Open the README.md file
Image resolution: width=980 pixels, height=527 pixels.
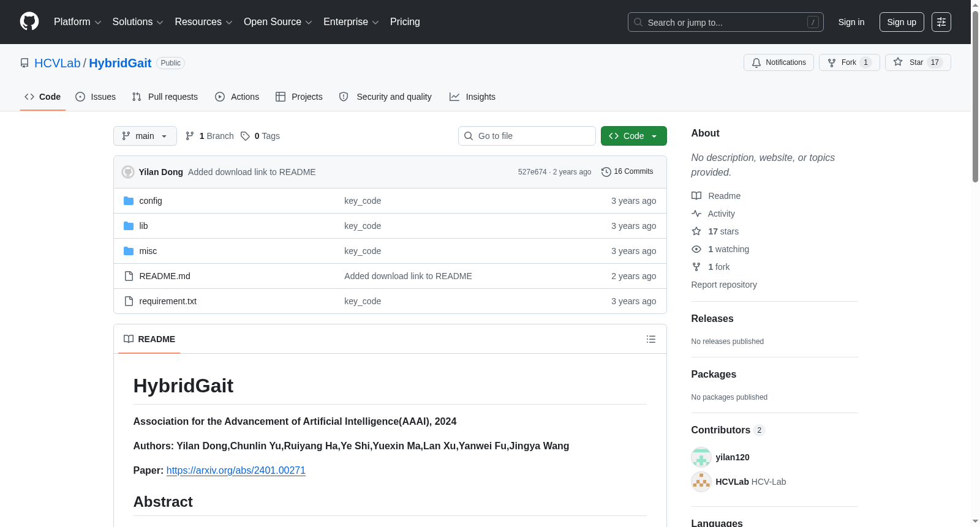click(165, 276)
